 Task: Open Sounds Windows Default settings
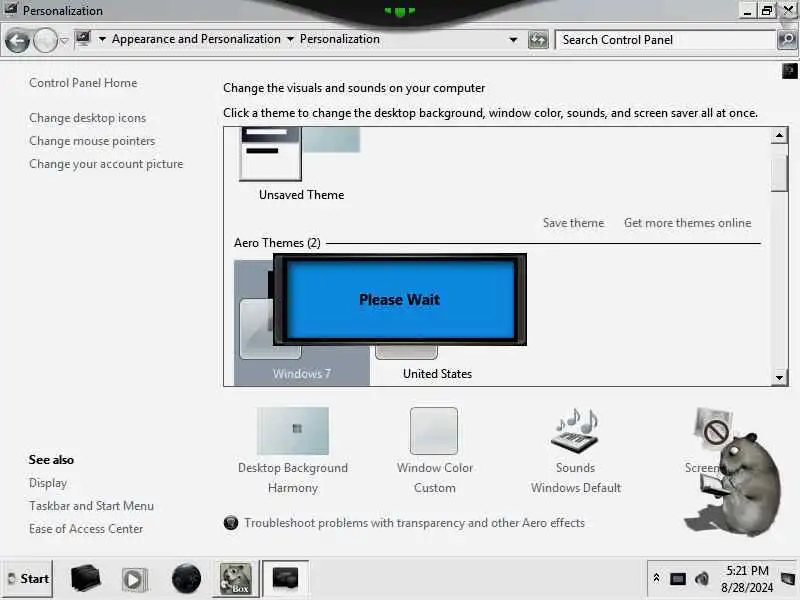(576, 451)
